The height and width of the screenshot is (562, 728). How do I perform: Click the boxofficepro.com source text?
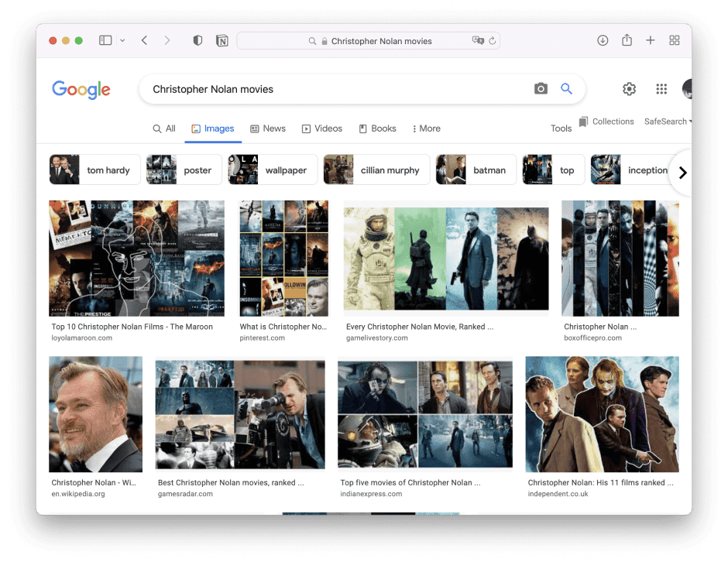(593, 338)
